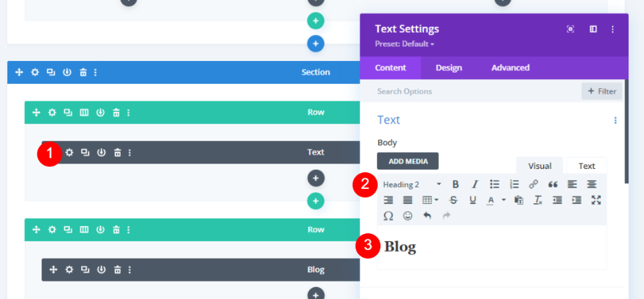Insert blockquote in body editor
Screen dimensions: 644x299
tap(553, 184)
